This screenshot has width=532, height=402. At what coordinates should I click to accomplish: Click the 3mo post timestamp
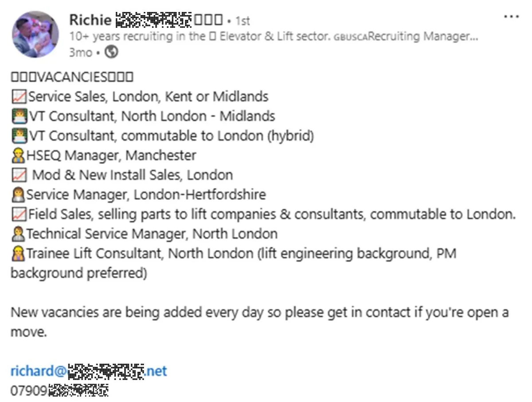pyautogui.click(x=80, y=53)
